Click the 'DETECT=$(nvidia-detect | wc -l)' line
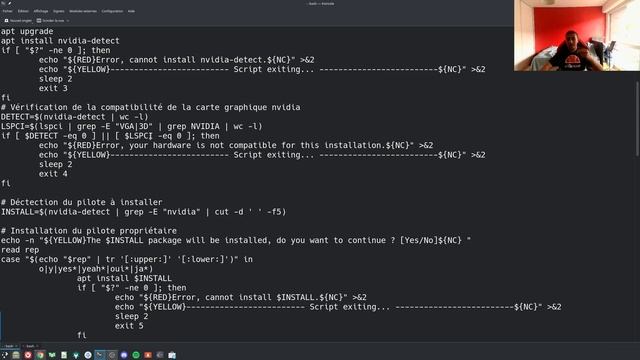Viewport: 640px width, 360px height. pos(75,117)
